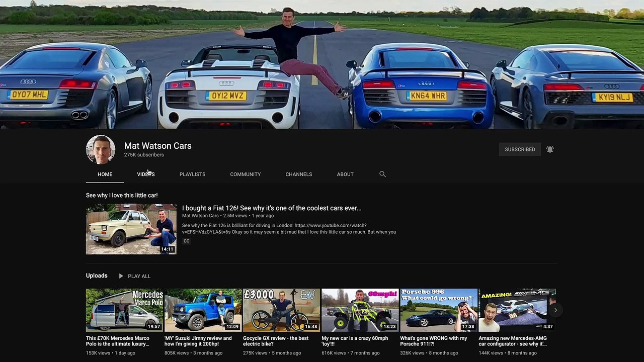Open the Fiat 126 video title
Image resolution: width=644 pixels, height=362 pixels.
click(x=272, y=208)
